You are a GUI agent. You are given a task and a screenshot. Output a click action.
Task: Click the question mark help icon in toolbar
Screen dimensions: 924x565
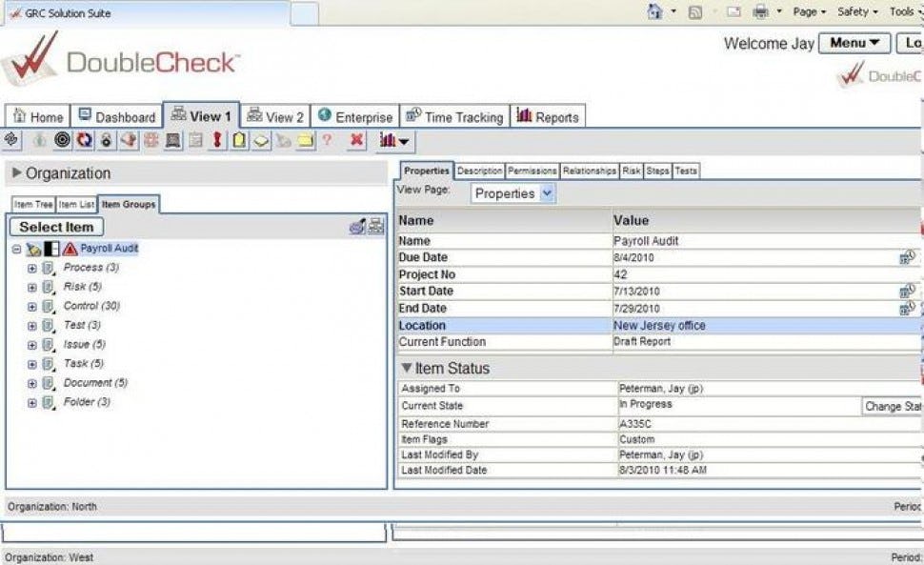pyautogui.click(x=328, y=140)
